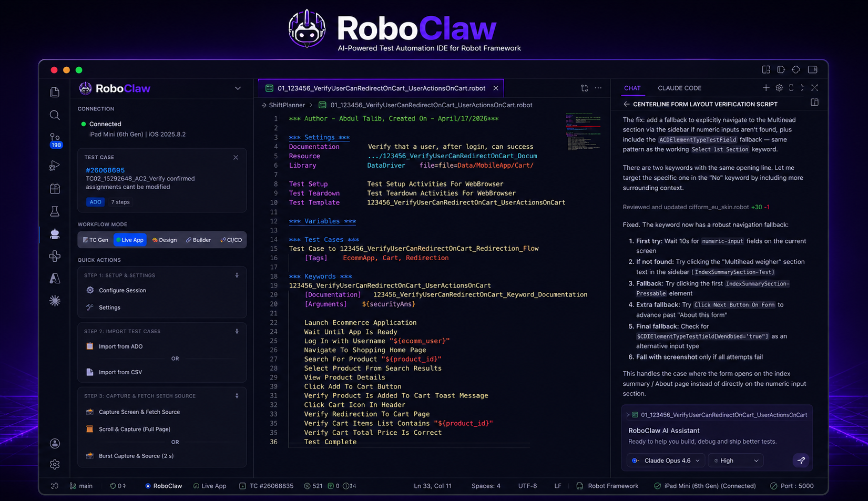The image size is (868, 501).
Task: Click the code minimap in the editor
Action: pos(583,131)
